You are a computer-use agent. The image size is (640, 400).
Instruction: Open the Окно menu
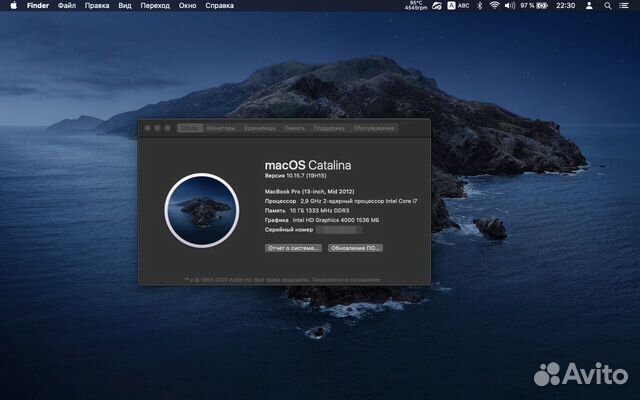[187, 6]
